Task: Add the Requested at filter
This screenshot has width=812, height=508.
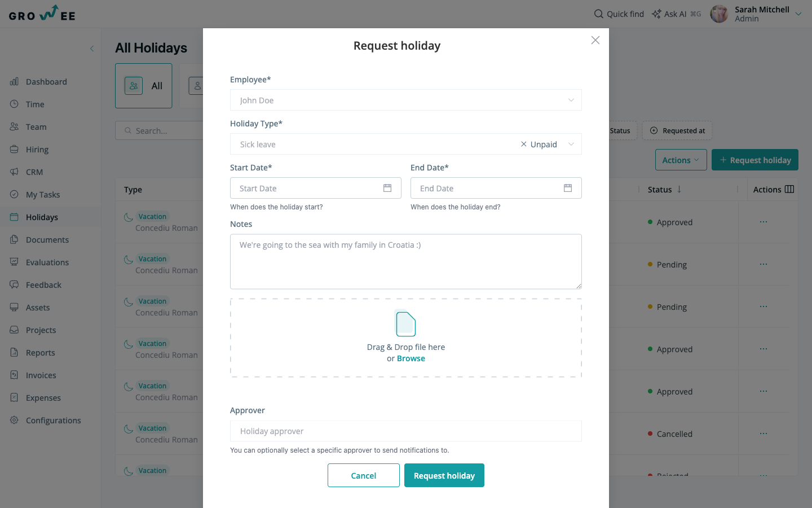Action: click(x=677, y=131)
